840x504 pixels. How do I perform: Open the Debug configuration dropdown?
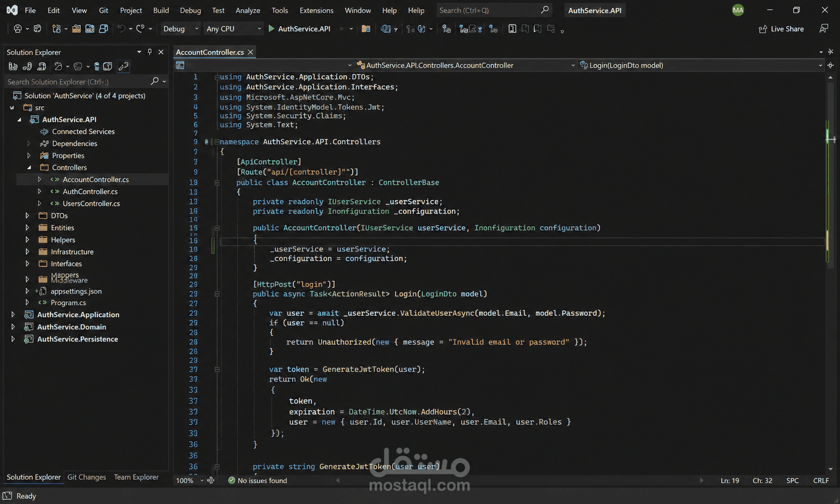[180, 29]
